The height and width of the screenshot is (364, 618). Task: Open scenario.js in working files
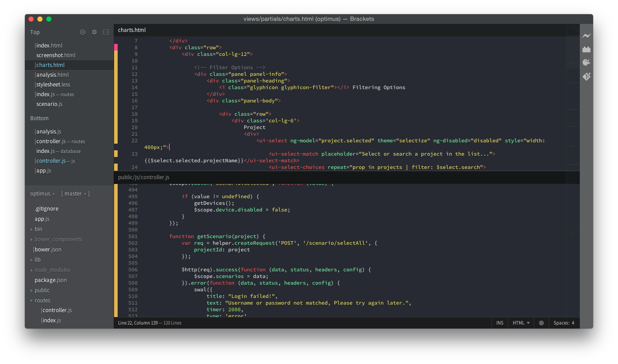(x=49, y=104)
